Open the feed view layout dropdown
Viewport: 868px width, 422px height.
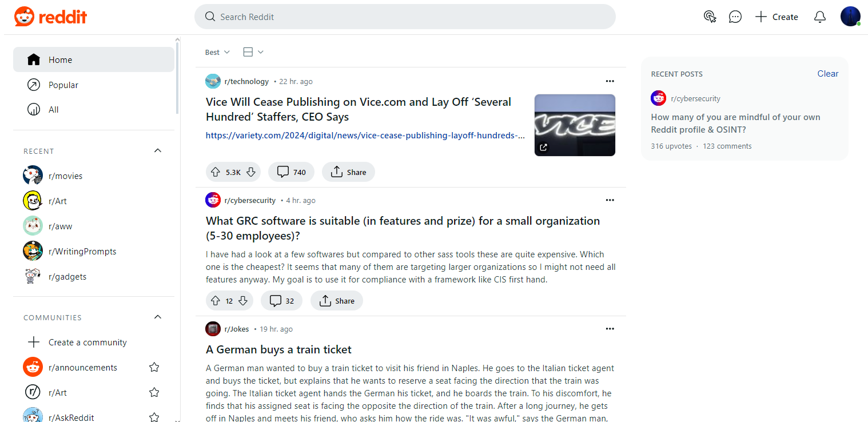point(253,52)
